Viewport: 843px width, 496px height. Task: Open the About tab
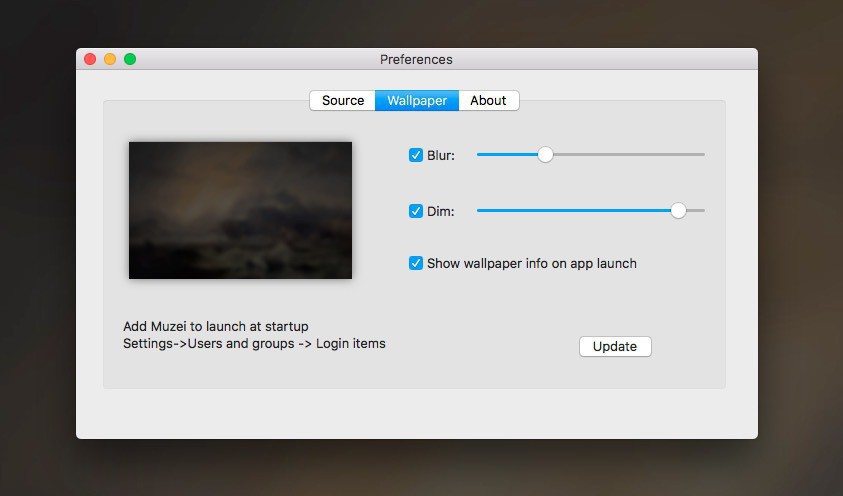point(489,100)
